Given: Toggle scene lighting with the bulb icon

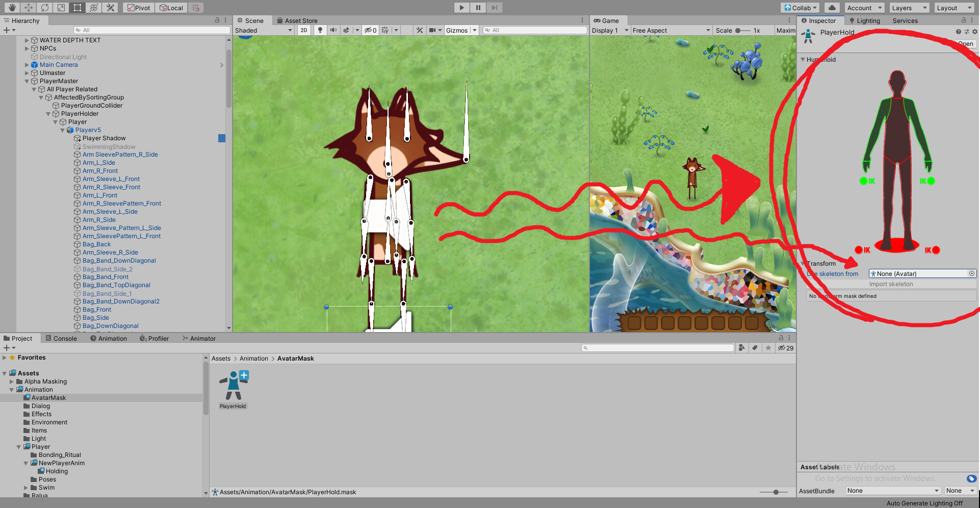Looking at the screenshot, I should coord(320,30).
